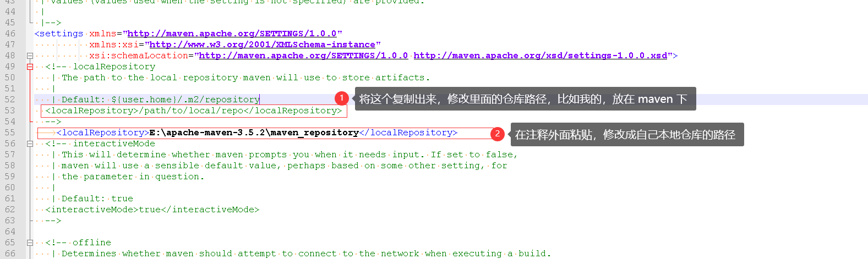Click the red-boxed /path/to/local/repo line
The width and height of the screenshot is (868, 259).
tap(194, 111)
